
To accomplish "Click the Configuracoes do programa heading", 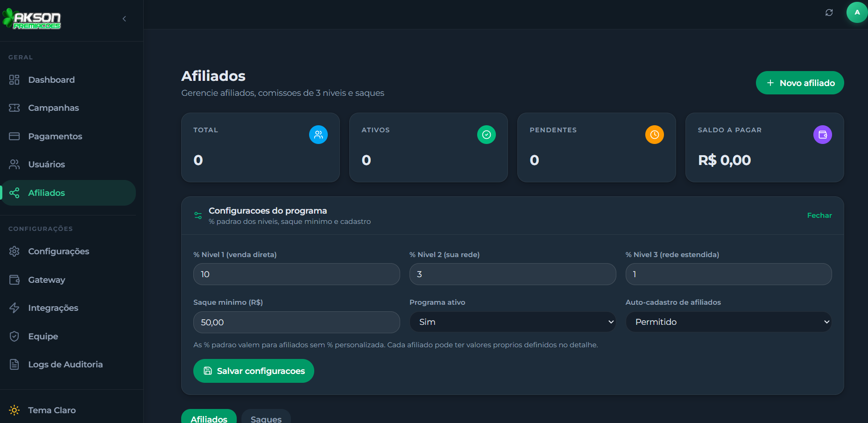I will coord(268,210).
